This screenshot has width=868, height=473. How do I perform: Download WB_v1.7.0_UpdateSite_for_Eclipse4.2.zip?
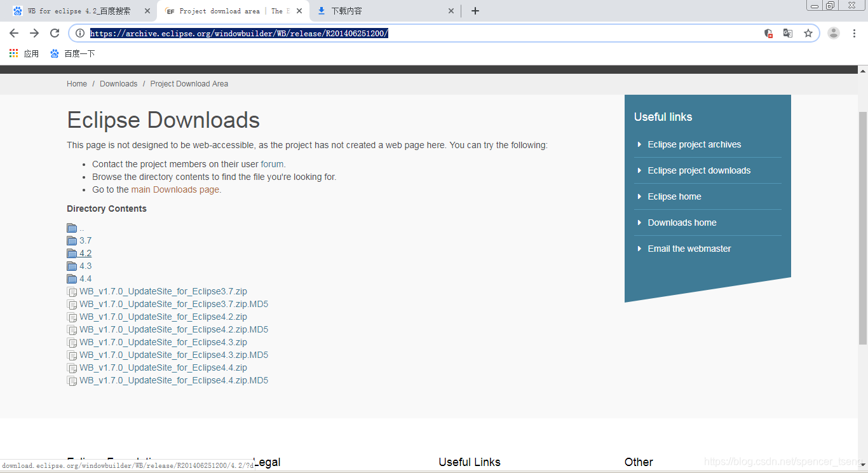(x=163, y=317)
